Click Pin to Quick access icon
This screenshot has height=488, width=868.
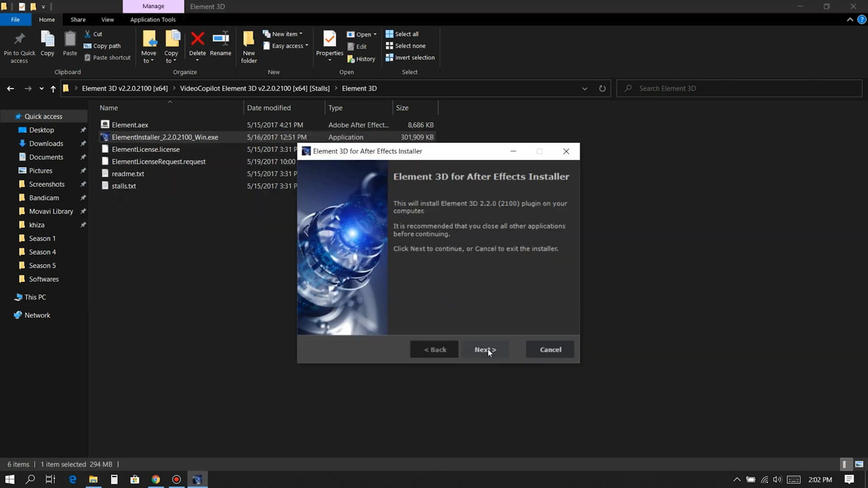(x=20, y=39)
